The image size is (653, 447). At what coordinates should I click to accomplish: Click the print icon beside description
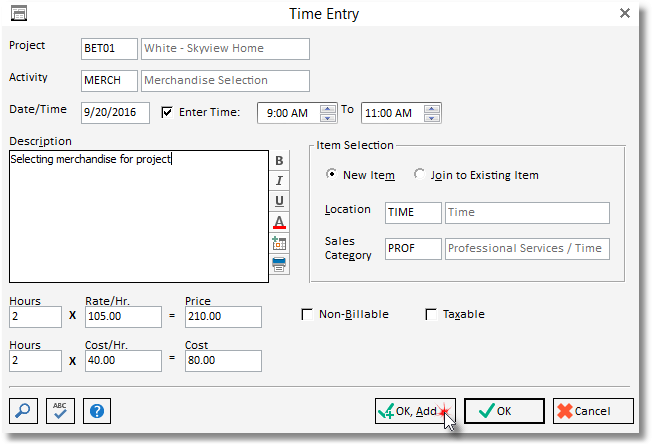[279, 264]
